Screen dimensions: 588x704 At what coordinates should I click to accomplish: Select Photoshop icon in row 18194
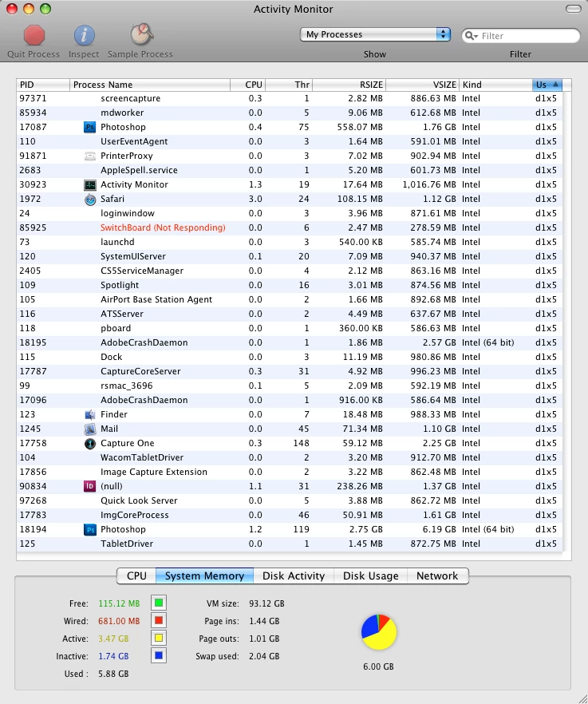90,529
